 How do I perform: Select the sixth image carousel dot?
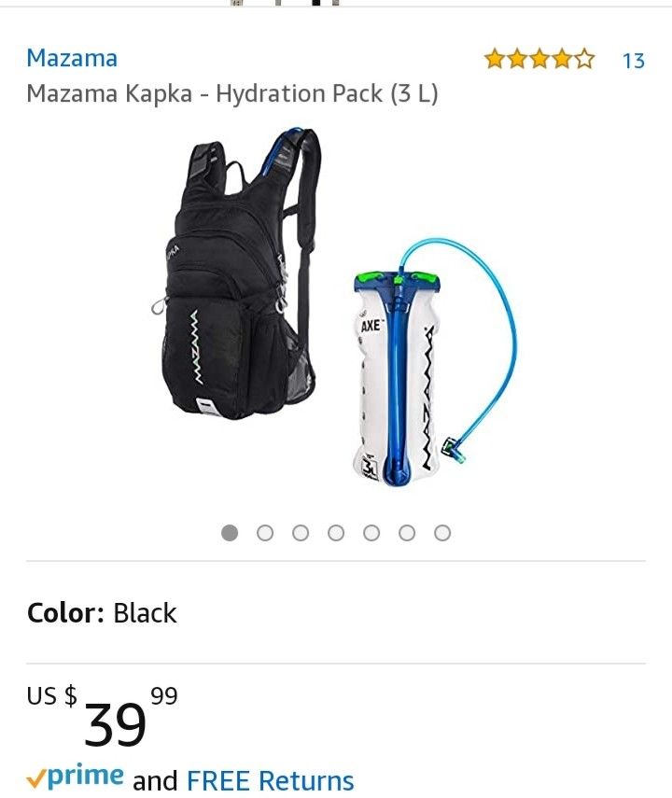click(x=407, y=533)
